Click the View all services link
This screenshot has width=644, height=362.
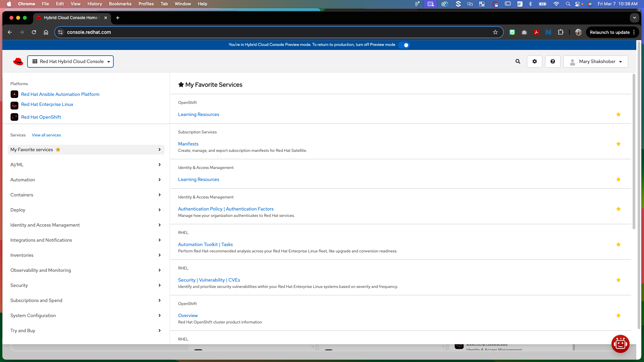46,135
